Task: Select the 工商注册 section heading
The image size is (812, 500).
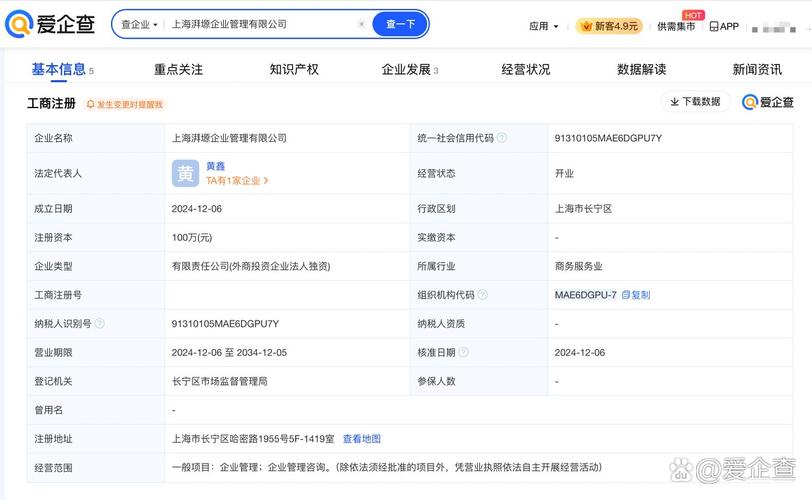Action: (51, 104)
